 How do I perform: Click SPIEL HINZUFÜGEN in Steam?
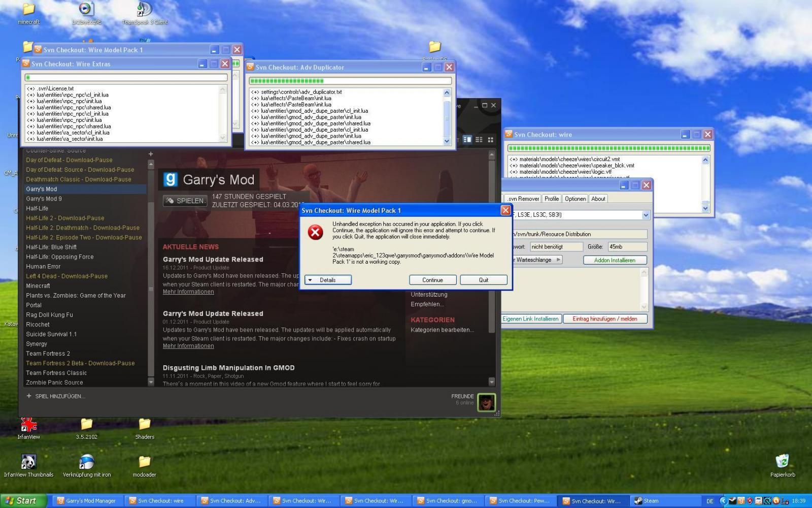[56, 396]
